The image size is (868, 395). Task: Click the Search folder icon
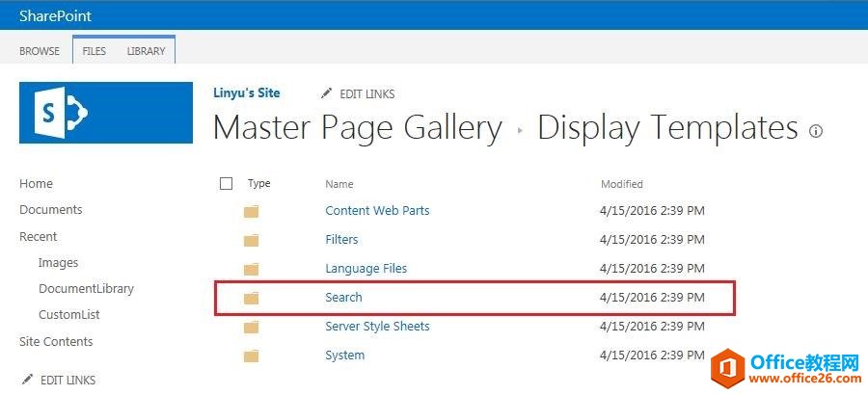(x=252, y=298)
